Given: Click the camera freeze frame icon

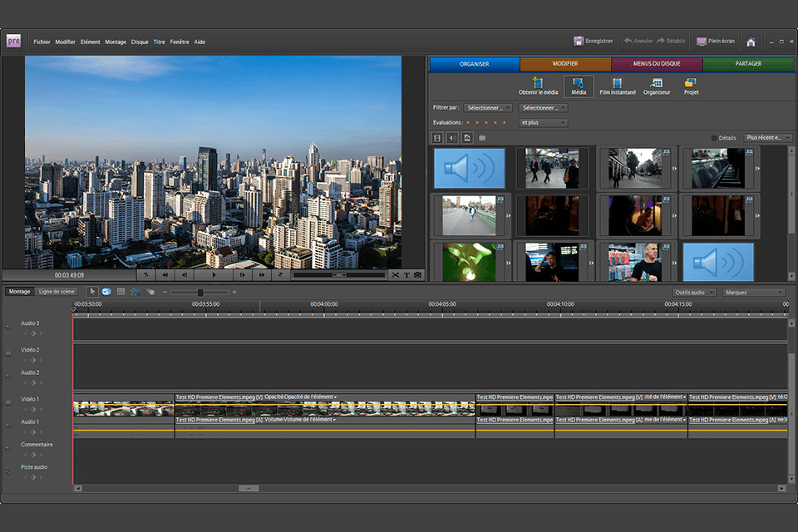Looking at the screenshot, I should coord(417,274).
